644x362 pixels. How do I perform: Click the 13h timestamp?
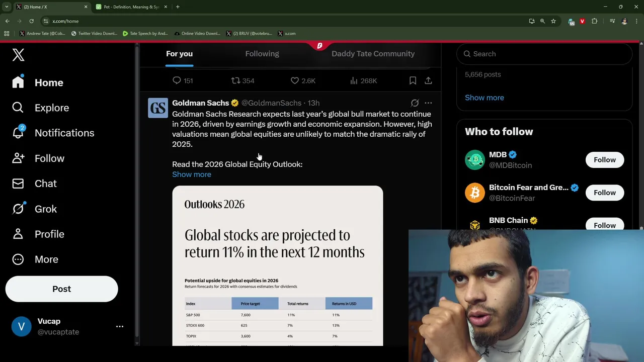[x=313, y=103]
